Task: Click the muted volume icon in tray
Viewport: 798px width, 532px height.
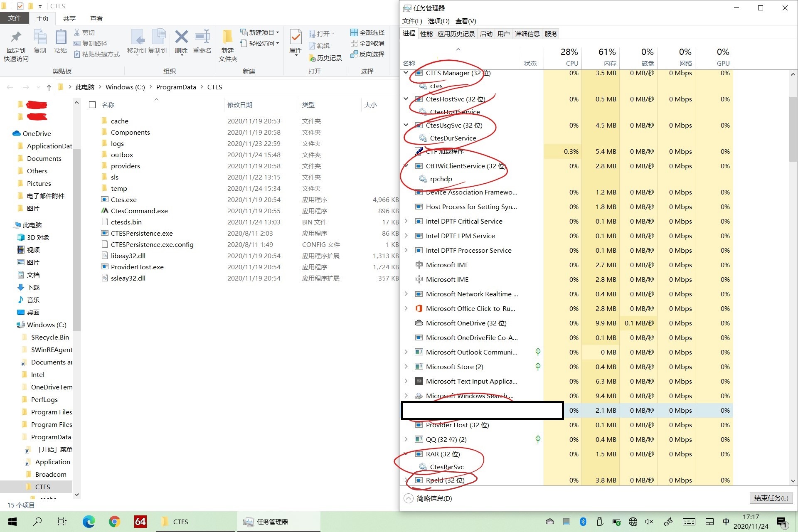Action: 649,522
